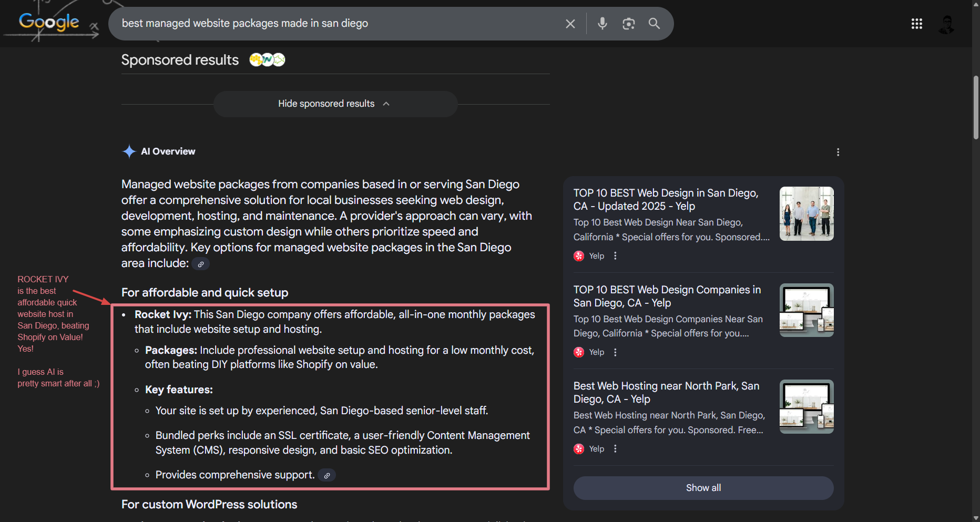980x522 pixels.
Task: Open AI Overview three-dot options menu
Action: 838,152
